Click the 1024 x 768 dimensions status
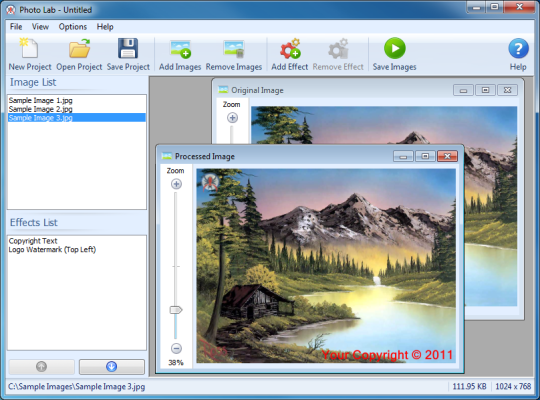The image size is (540, 400). (513, 387)
